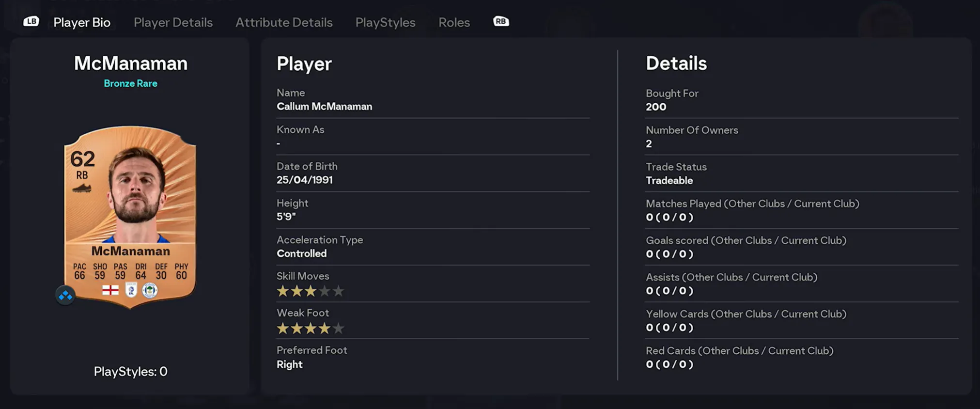This screenshot has height=409, width=980.
Task: Switch to the Player Details tab
Action: pyautogui.click(x=173, y=22)
